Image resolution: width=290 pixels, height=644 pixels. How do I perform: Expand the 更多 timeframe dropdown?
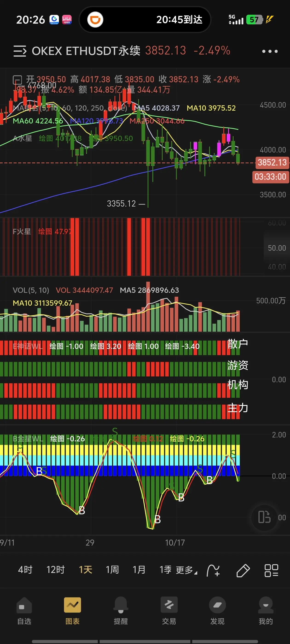[x=186, y=570]
